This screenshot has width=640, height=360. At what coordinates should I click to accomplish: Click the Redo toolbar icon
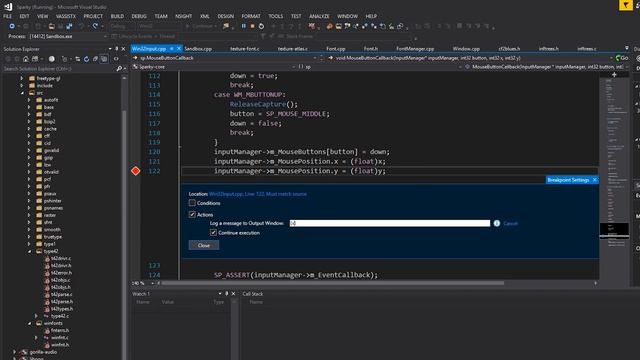(x=95, y=26)
